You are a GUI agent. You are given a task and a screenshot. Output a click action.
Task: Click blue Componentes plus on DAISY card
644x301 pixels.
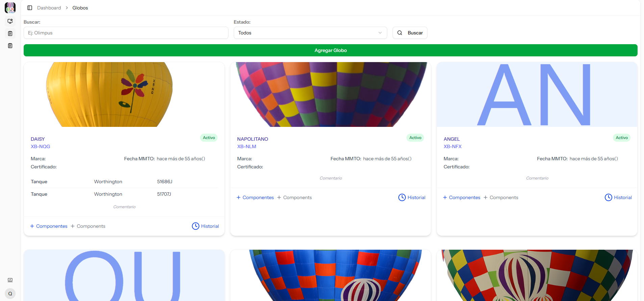pyautogui.click(x=49, y=226)
